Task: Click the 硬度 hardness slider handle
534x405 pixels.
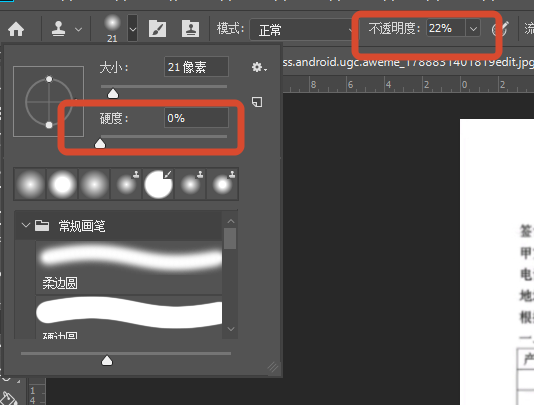Action: pos(100,143)
